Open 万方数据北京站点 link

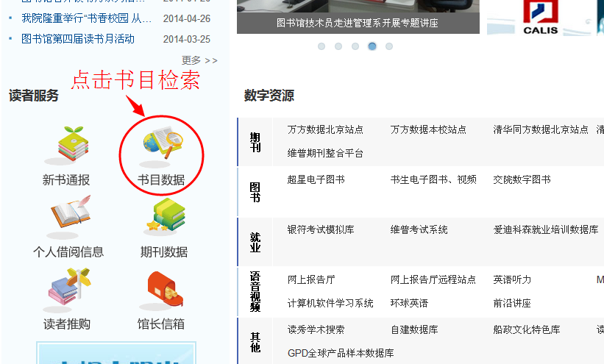pos(325,130)
